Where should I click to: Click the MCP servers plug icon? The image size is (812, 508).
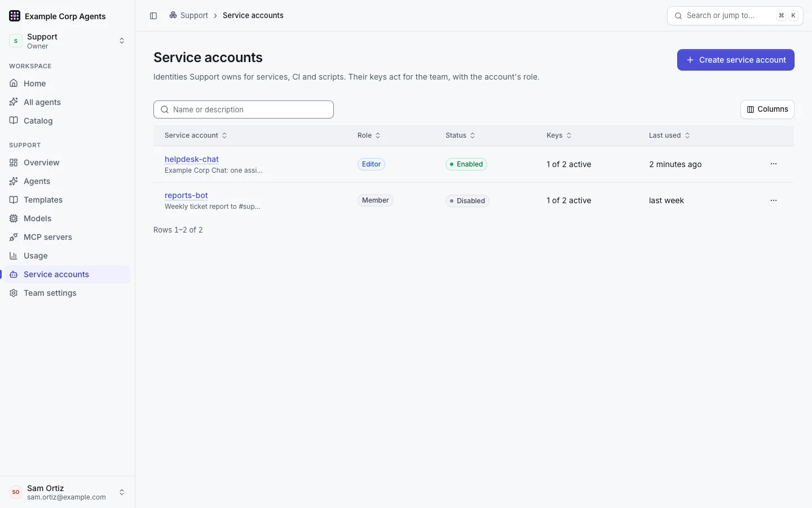coord(14,237)
